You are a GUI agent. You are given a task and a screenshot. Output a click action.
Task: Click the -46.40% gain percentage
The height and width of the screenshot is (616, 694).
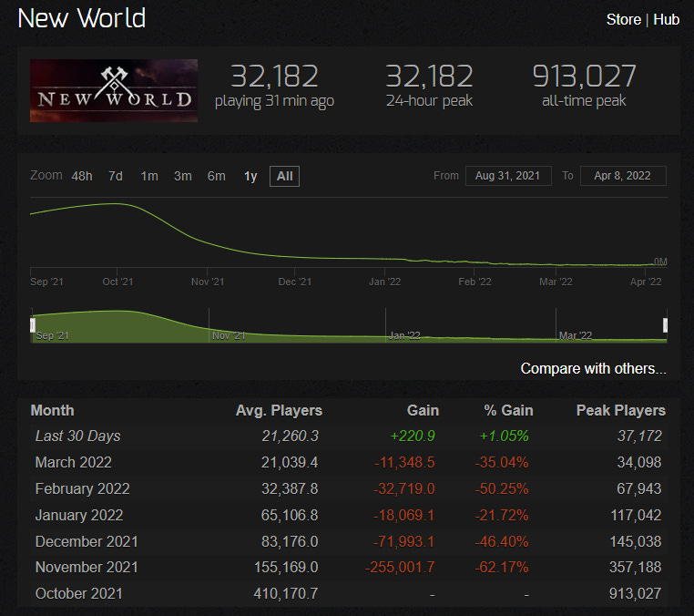(502, 541)
